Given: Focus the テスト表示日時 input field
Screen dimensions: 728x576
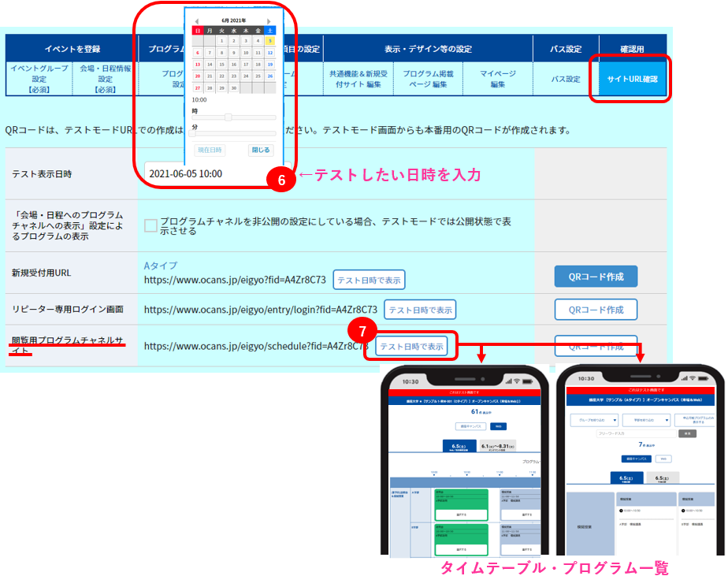Looking at the screenshot, I should pos(217,173).
